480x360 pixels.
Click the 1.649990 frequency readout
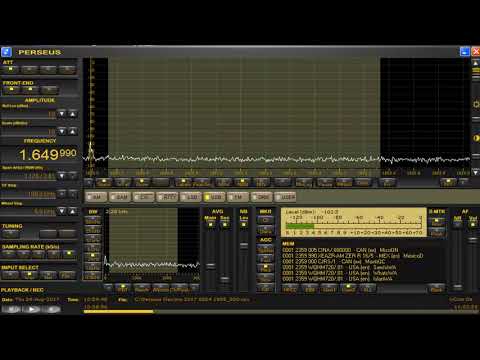point(48,154)
